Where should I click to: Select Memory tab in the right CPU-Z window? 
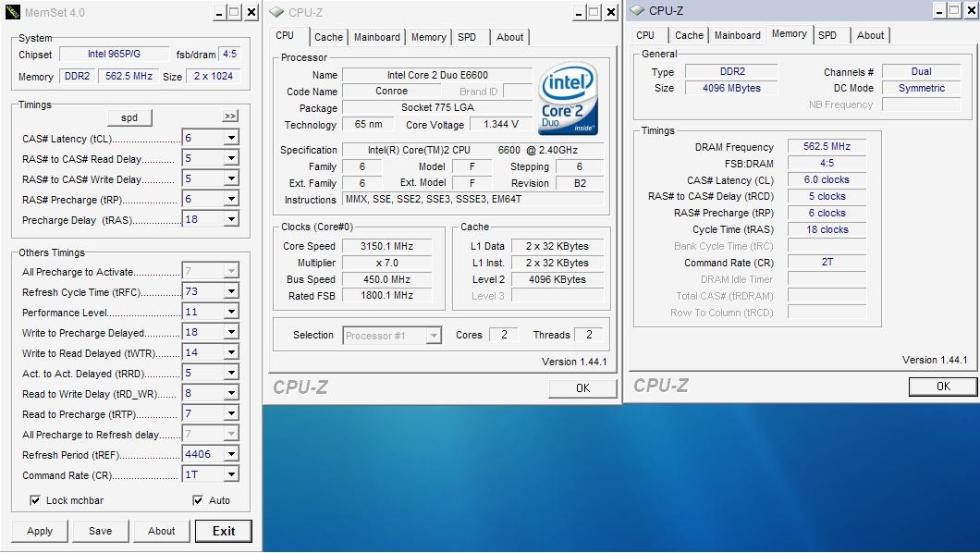pyautogui.click(x=790, y=33)
